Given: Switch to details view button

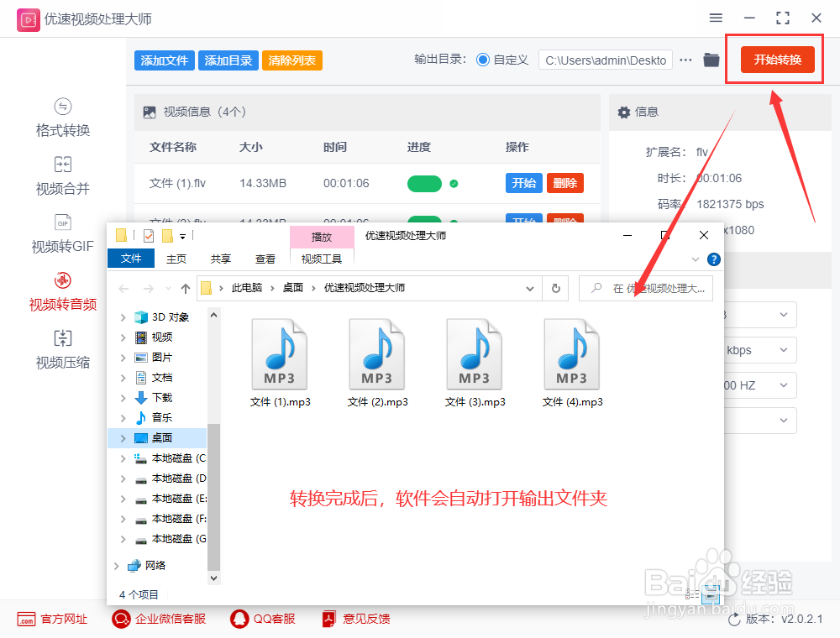Looking at the screenshot, I should pyautogui.click(x=692, y=594).
